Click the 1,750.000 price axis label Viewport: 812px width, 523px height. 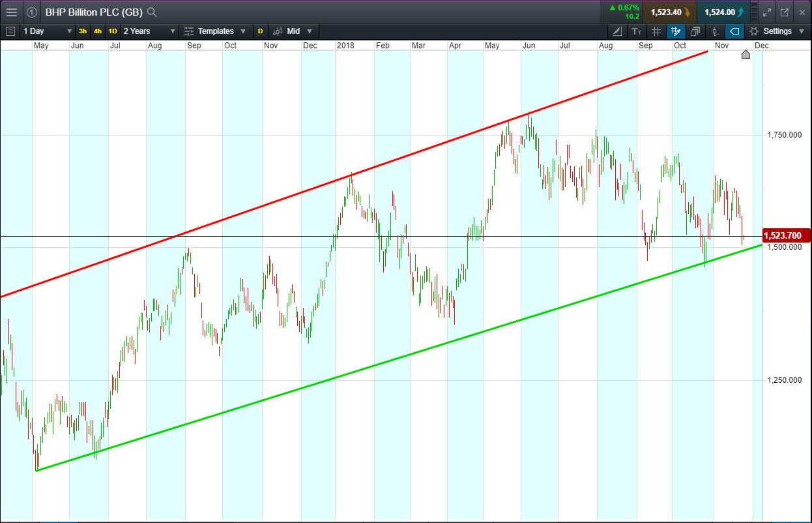pos(784,135)
